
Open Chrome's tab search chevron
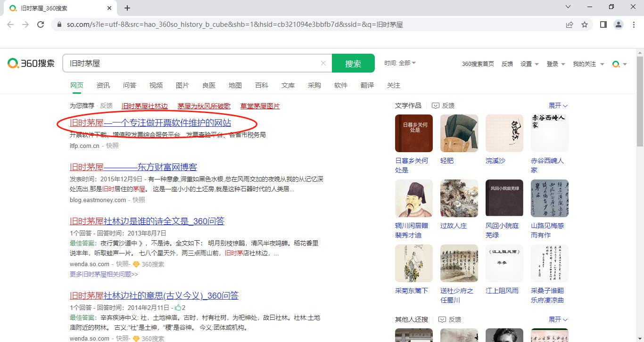click(x=568, y=7)
